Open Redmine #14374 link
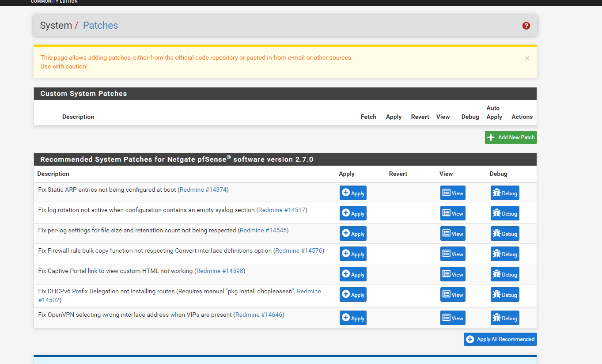 click(x=203, y=190)
